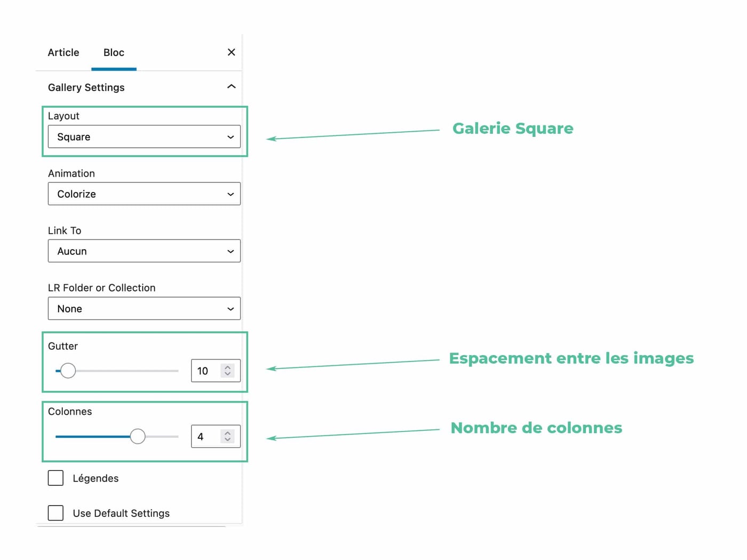Select the Bloc tab

pos(114,53)
